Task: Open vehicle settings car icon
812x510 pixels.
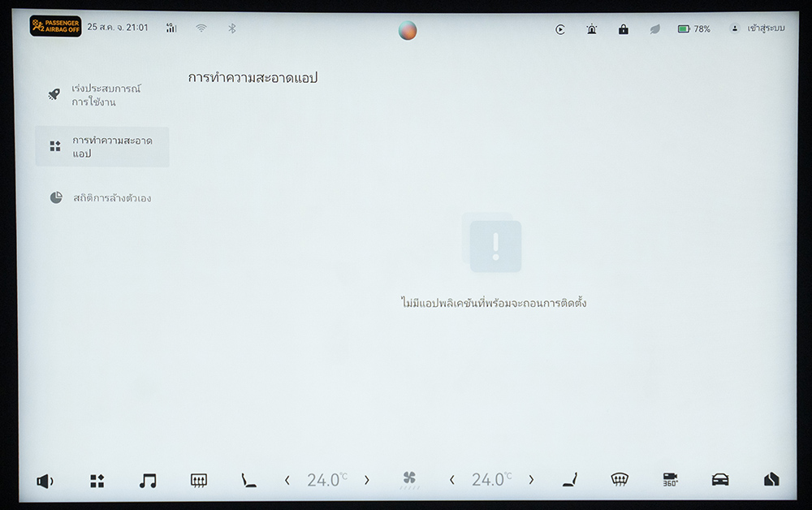Action: pos(720,480)
